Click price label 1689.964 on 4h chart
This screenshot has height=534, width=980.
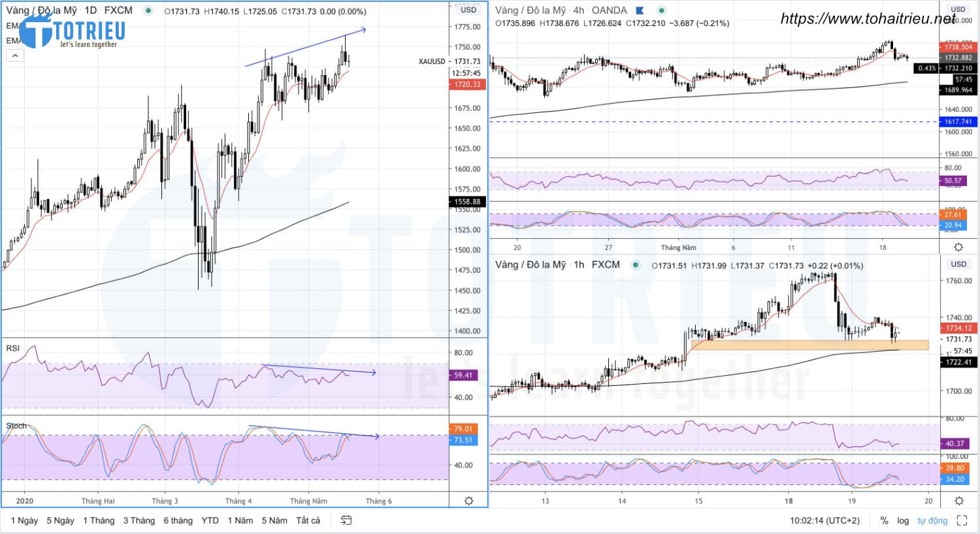pyautogui.click(x=958, y=90)
